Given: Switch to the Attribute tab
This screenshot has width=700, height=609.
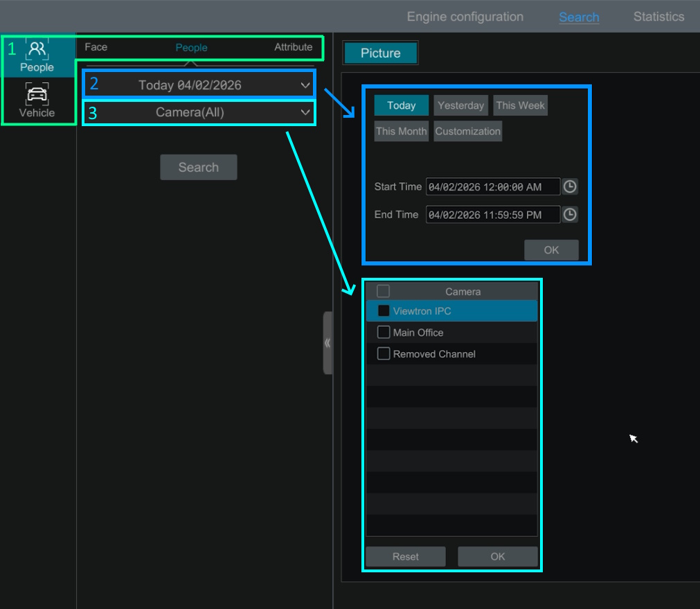Looking at the screenshot, I should point(293,47).
